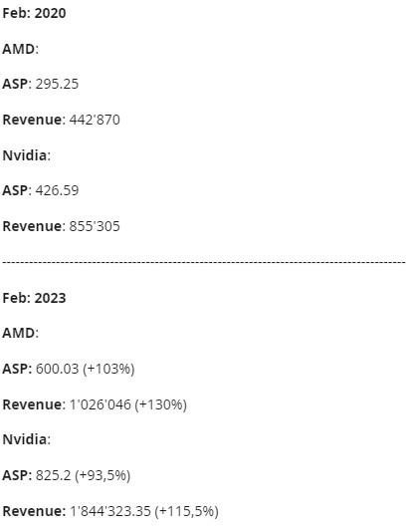Click the Feb: 2023 heading
The width and height of the screenshot is (411, 532).
click(x=34, y=298)
